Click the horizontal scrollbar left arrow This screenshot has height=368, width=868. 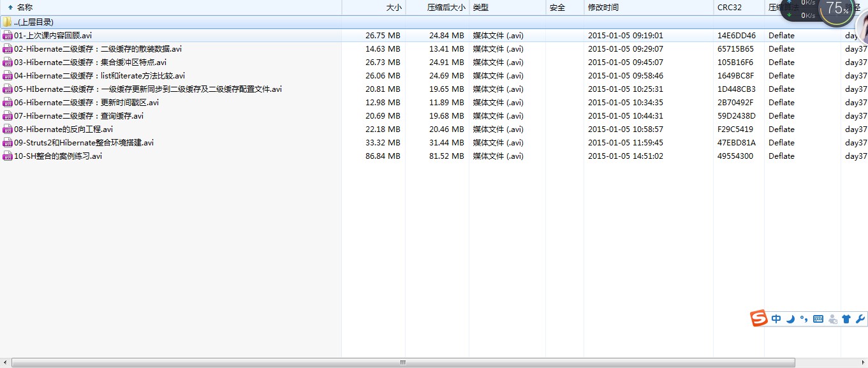[x=5, y=362]
